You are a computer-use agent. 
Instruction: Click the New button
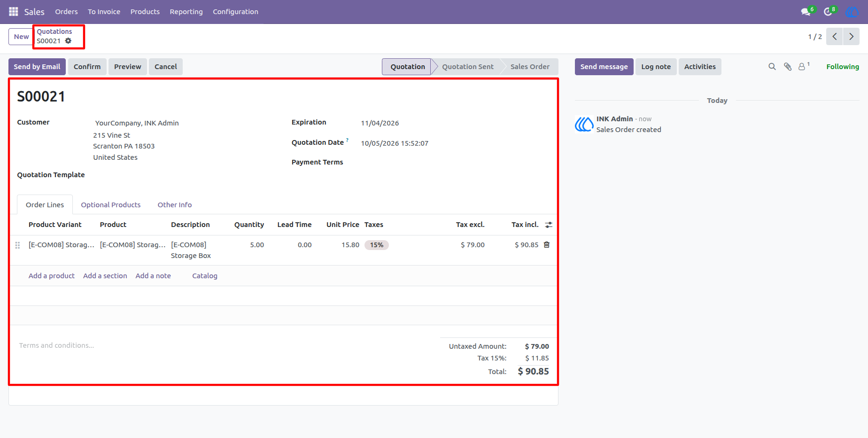21,37
